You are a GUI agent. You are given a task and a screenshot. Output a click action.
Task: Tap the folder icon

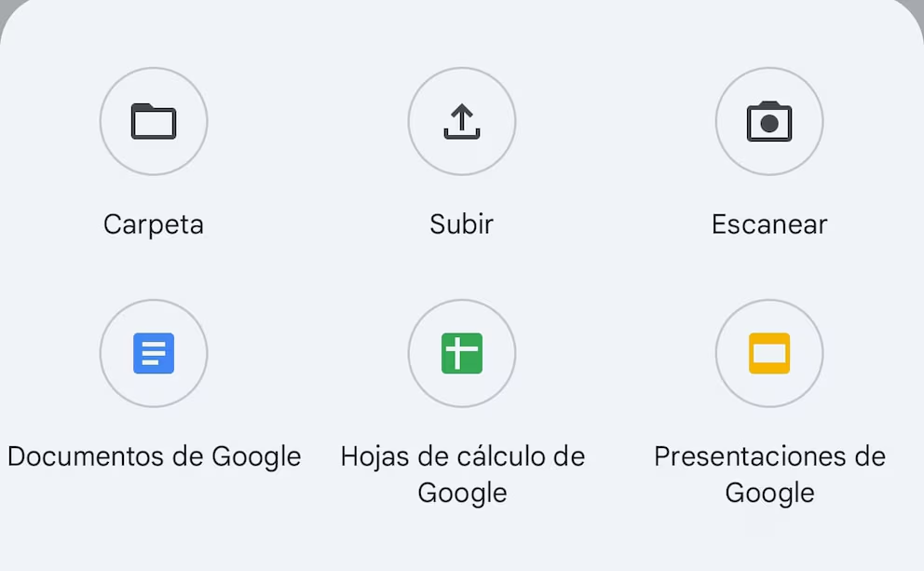[x=154, y=121]
